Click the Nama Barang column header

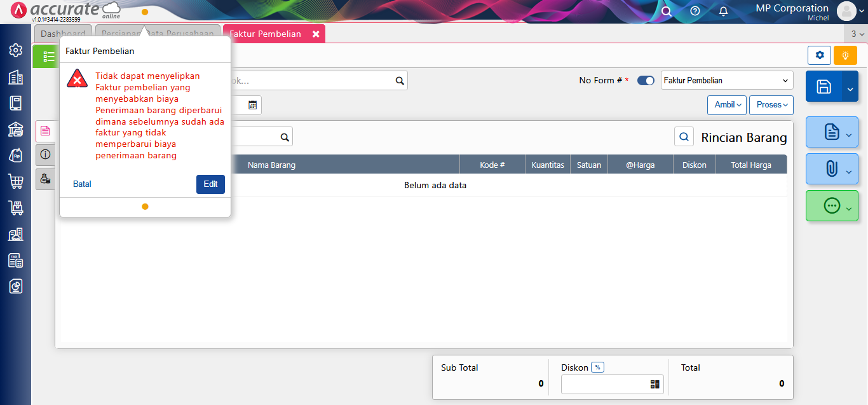click(x=271, y=165)
